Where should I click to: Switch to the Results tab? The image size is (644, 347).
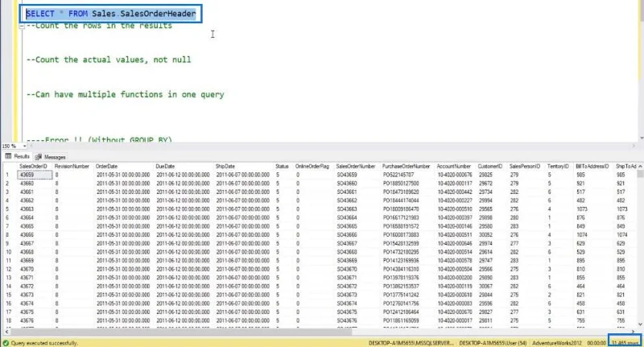pos(17,156)
